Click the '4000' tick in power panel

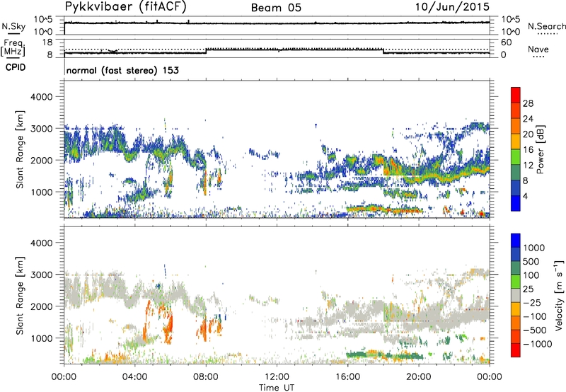point(41,97)
